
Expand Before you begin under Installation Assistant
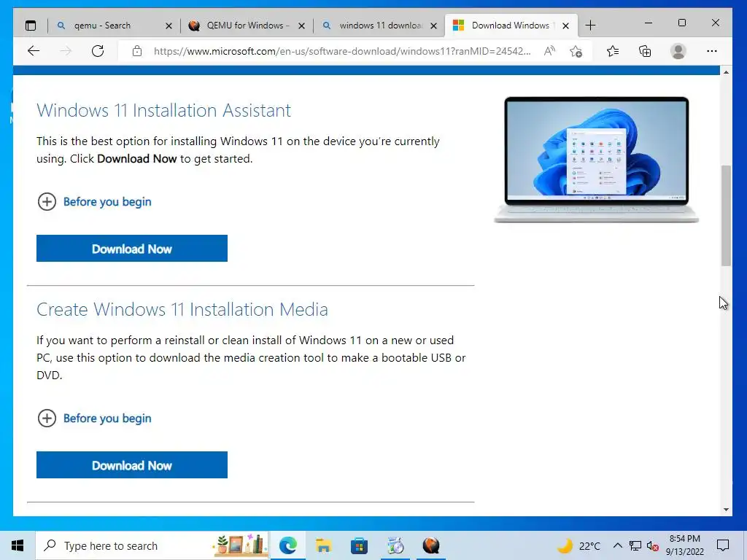(94, 201)
